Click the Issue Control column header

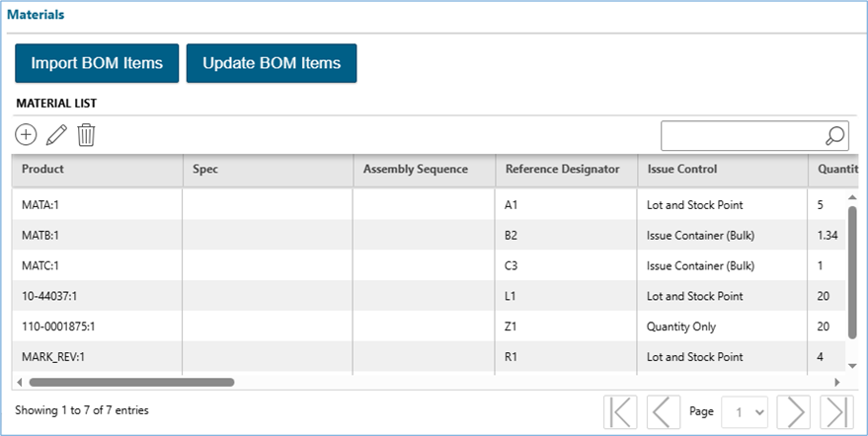682,169
